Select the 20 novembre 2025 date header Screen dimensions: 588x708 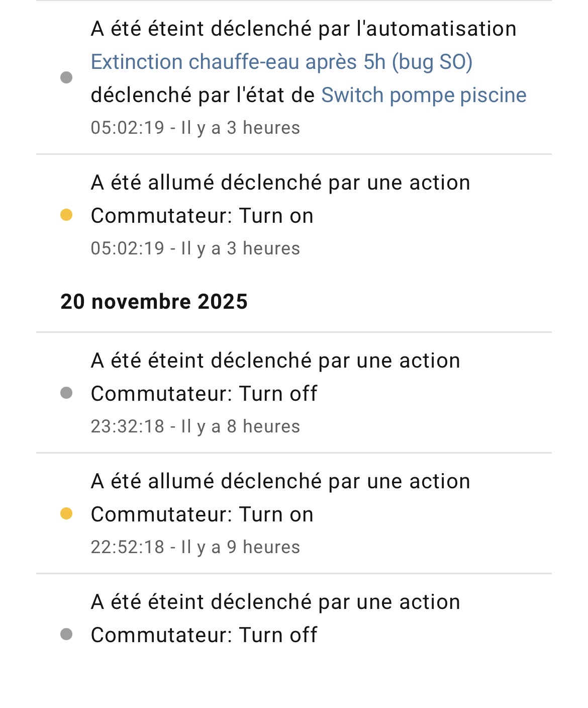pyautogui.click(x=154, y=302)
